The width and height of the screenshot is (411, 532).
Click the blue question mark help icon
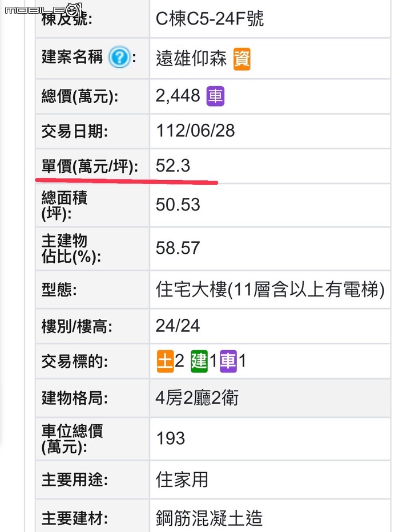click(x=119, y=57)
